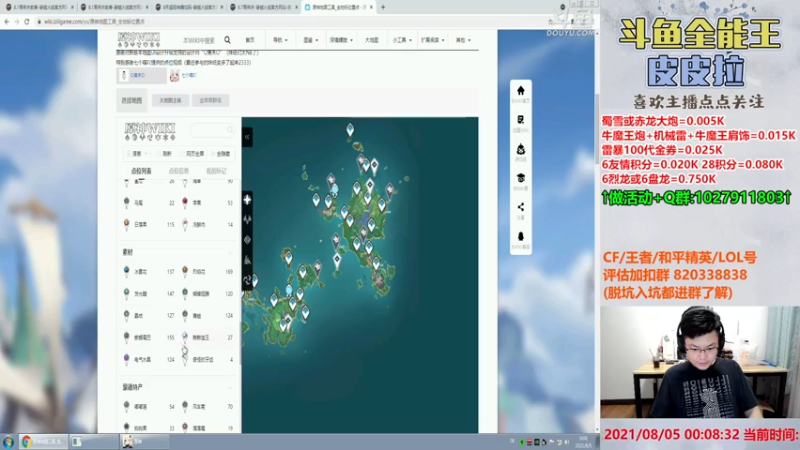Viewport: 800px width, 450px height.
Task: Click the wiki header search input
Action: [199, 40]
